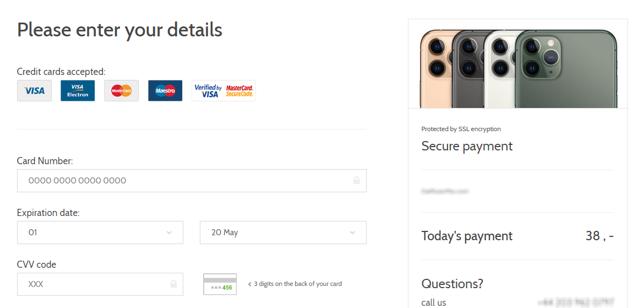644x308 pixels.
Task: Open the expiration month dropdown showing 01
Action: 100,233
